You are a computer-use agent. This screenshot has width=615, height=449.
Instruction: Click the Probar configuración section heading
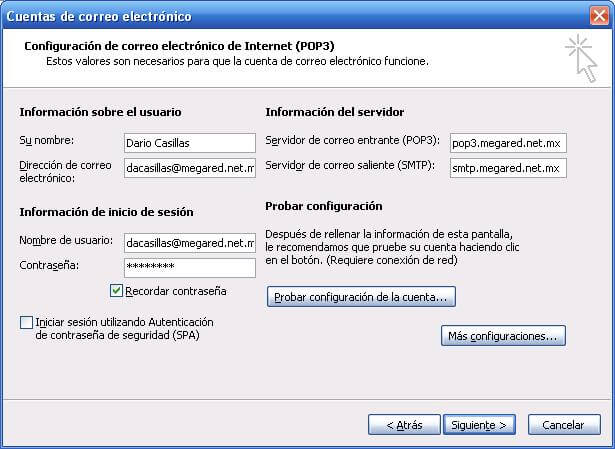324,205
